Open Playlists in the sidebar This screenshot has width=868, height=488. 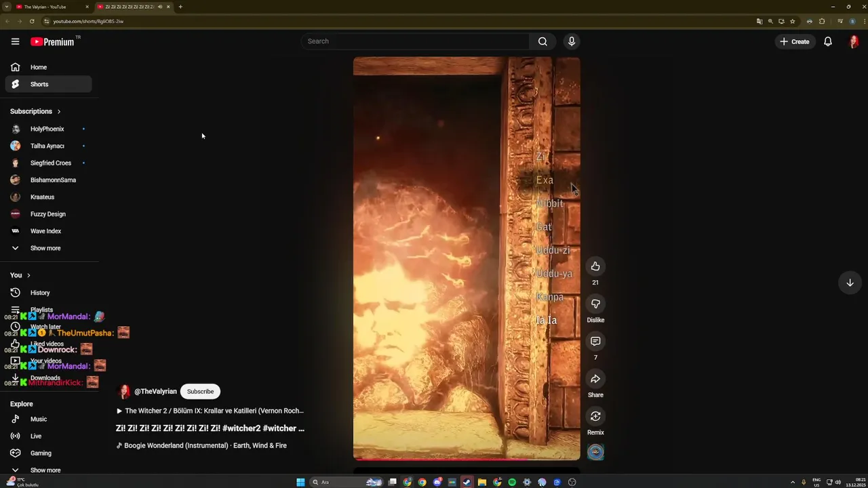click(48, 310)
